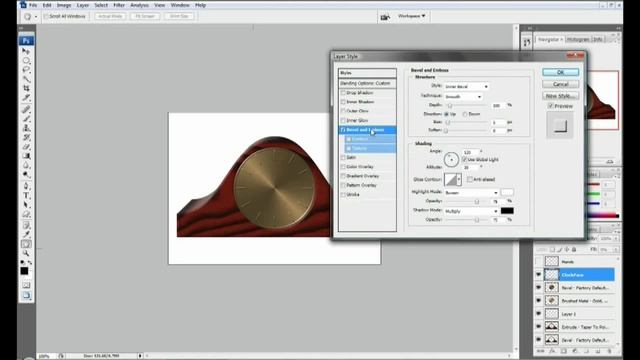The image size is (640, 360).
Task: Open the Image menu
Action: (64, 5)
